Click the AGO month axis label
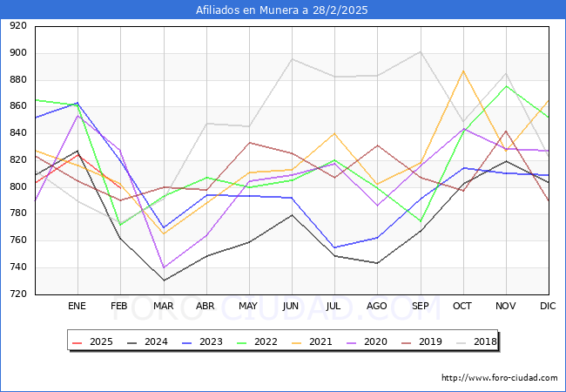The image size is (566, 392). tap(377, 306)
